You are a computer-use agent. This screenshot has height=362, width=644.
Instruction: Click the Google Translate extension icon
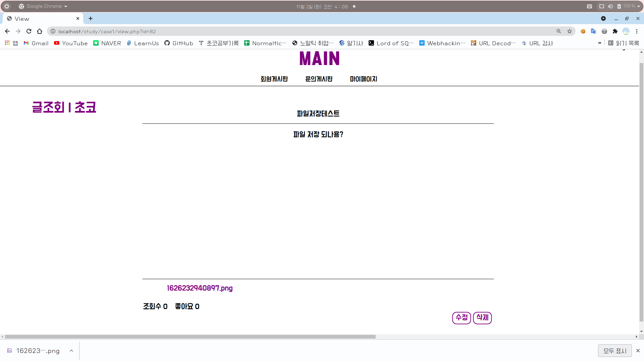594,31
